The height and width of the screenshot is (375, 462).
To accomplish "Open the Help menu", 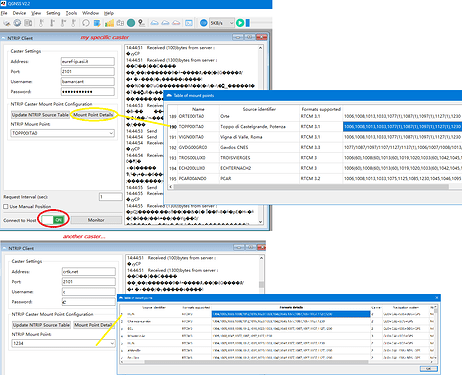I will coord(109,13).
